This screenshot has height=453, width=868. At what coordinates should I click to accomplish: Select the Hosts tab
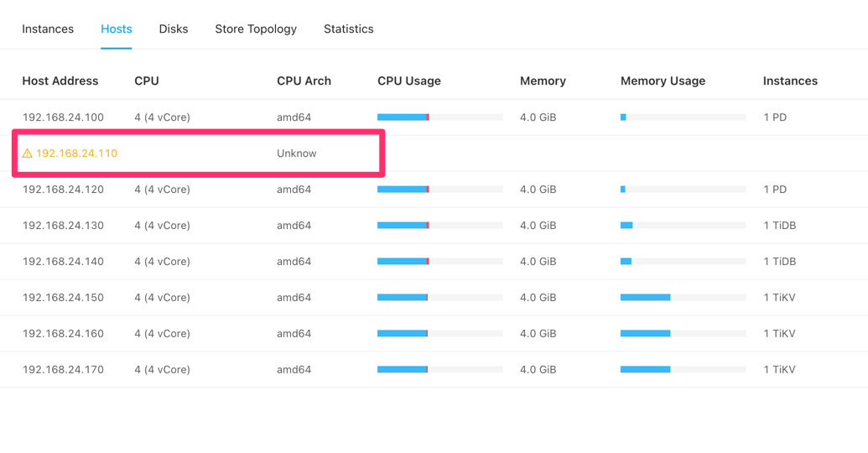(x=116, y=29)
